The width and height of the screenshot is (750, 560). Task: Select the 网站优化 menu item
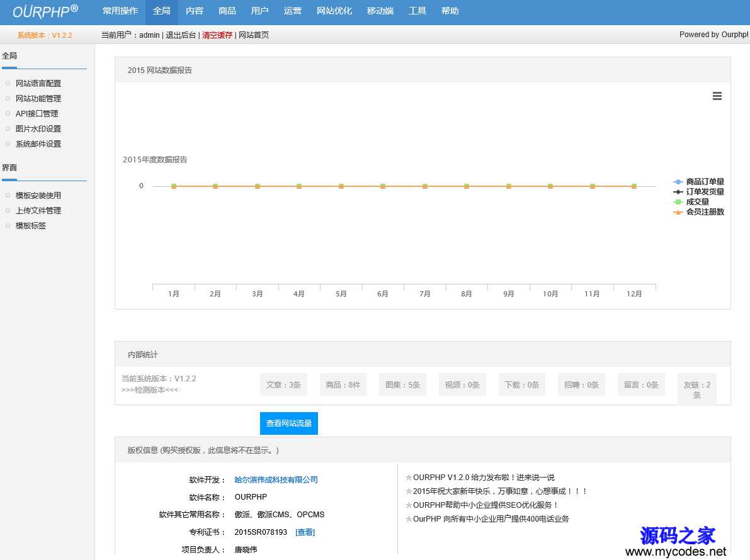pos(334,11)
